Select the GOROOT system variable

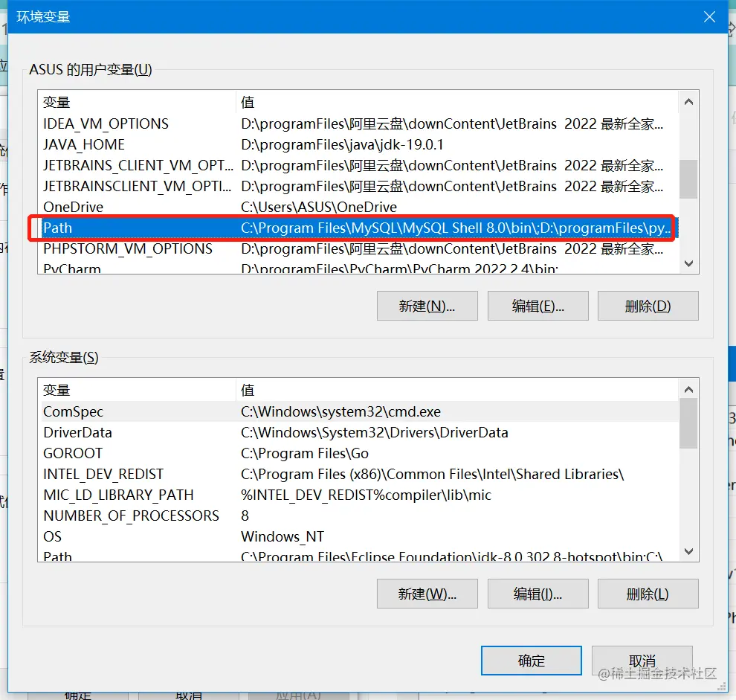click(358, 453)
